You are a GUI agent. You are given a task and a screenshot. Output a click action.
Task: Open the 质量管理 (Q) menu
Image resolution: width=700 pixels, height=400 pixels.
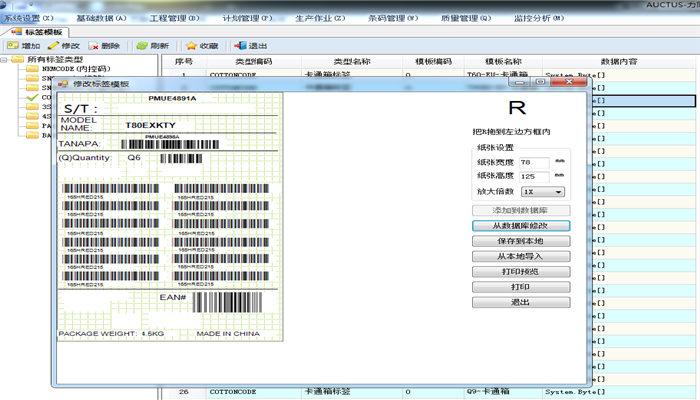(466, 18)
